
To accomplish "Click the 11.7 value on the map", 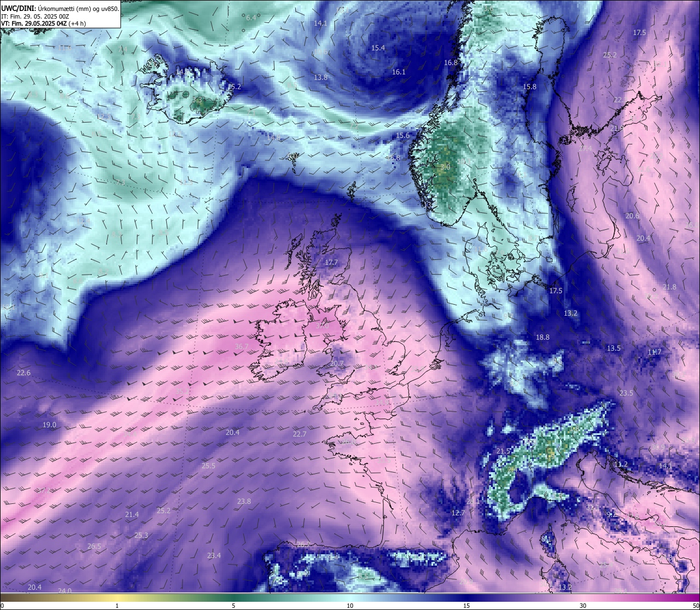I will point(655,352).
